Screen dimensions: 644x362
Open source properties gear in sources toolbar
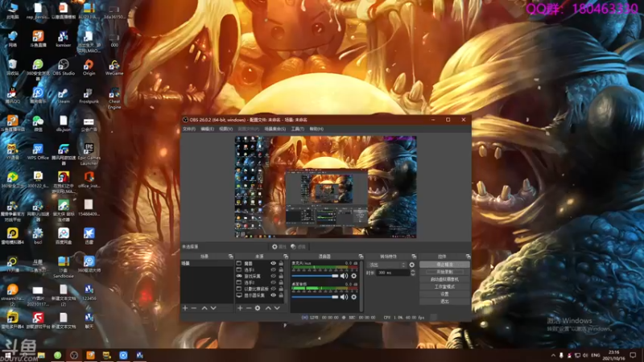[258, 308]
